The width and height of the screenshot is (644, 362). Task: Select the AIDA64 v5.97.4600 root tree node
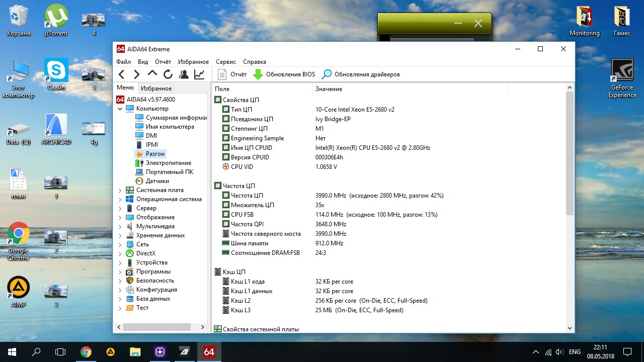coord(146,100)
